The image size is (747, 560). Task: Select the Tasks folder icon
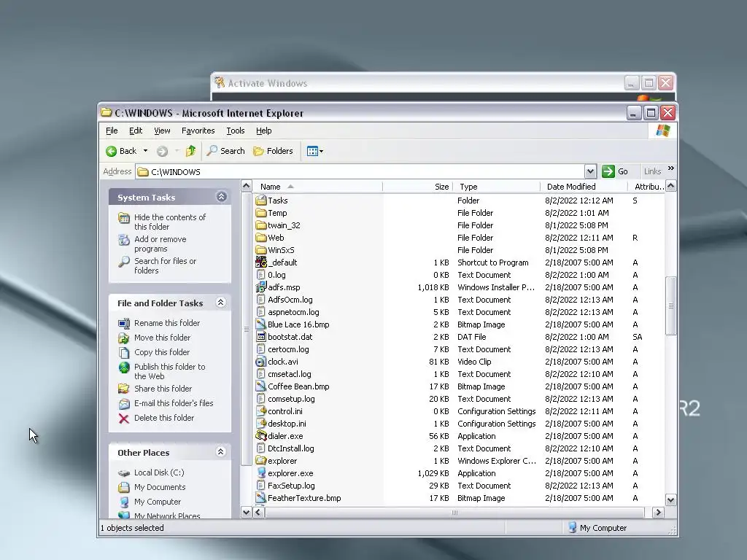[260, 201]
